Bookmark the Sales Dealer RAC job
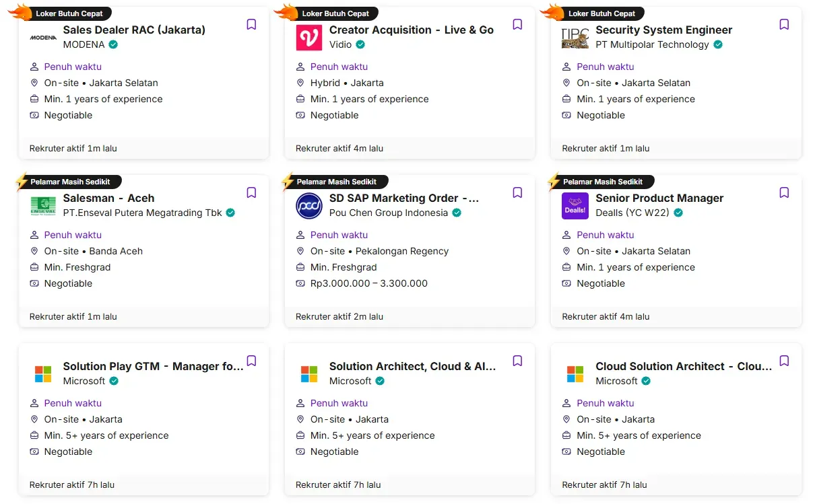Screen dimensions: 815x504 251,25
